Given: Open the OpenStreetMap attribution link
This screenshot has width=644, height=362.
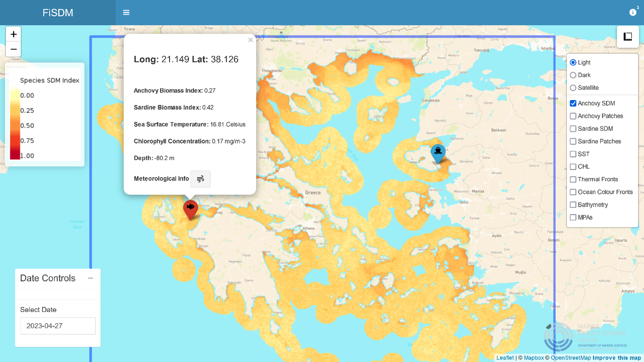Looking at the screenshot, I should coord(571,358).
